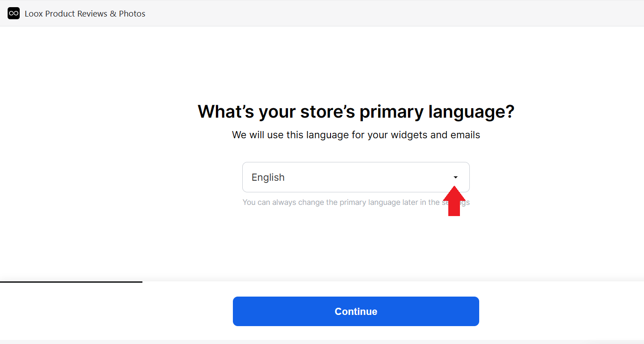This screenshot has width=644, height=344.
Task: Expand the language list via caret arrow
Action: (455, 177)
